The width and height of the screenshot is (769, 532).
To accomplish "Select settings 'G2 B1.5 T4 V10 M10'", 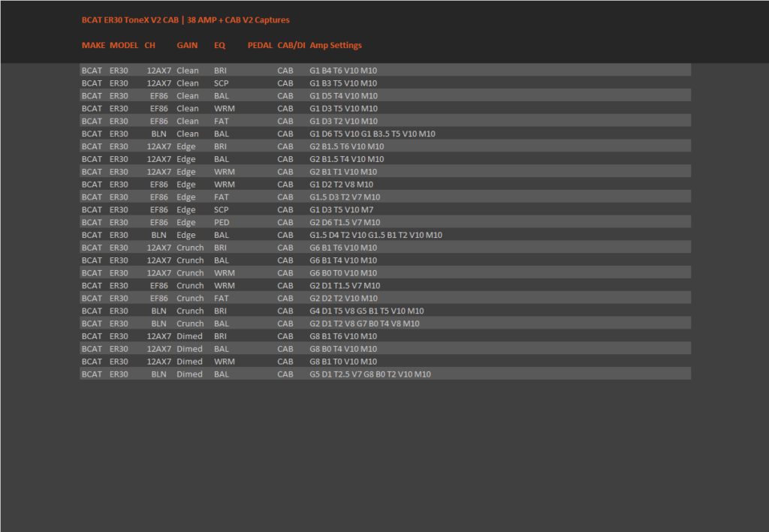I will click(x=346, y=159).
